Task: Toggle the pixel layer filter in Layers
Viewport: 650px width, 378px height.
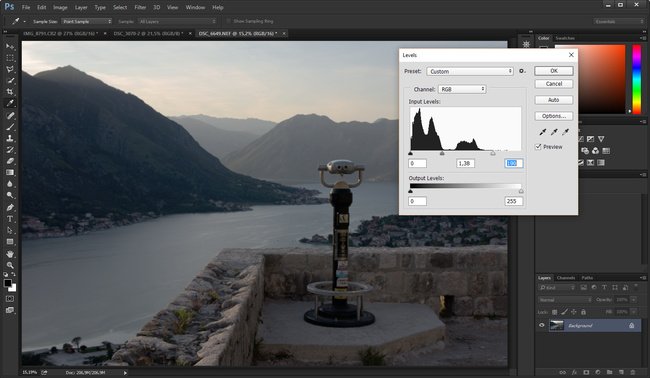Action: (x=584, y=287)
